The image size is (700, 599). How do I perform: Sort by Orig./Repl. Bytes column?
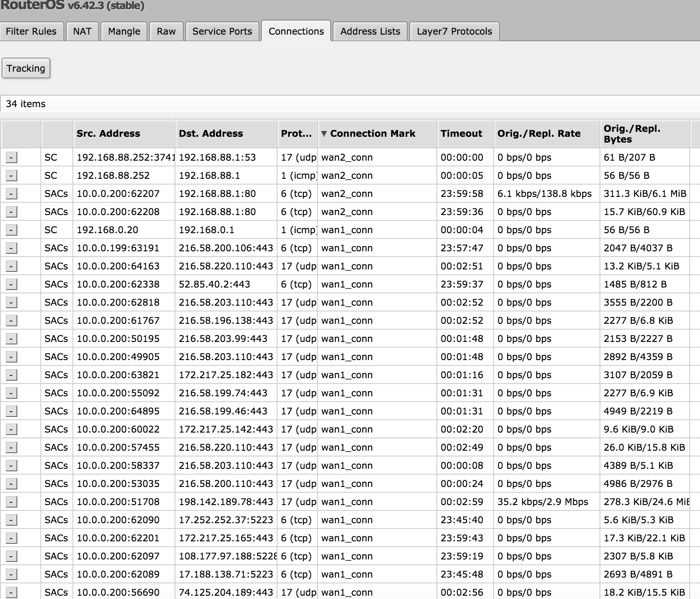(632, 133)
